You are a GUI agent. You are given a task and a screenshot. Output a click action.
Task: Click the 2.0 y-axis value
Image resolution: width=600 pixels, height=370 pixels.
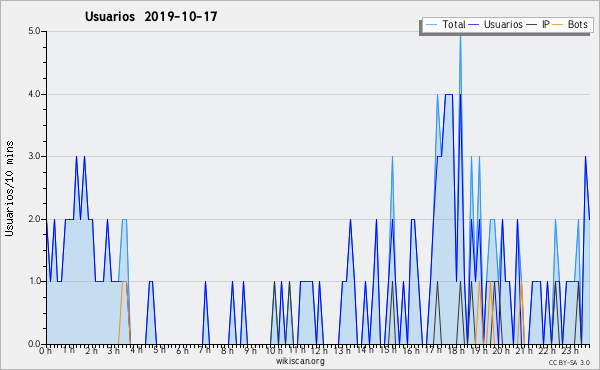(x=34, y=219)
